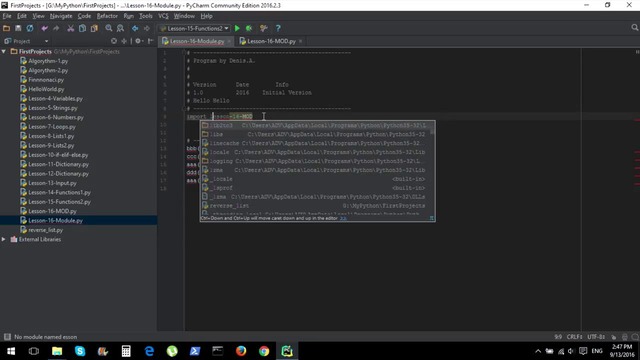Click caret position 9:9 in status bar
Image resolution: width=640 pixels, height=360 pixels.
(558, 337)
